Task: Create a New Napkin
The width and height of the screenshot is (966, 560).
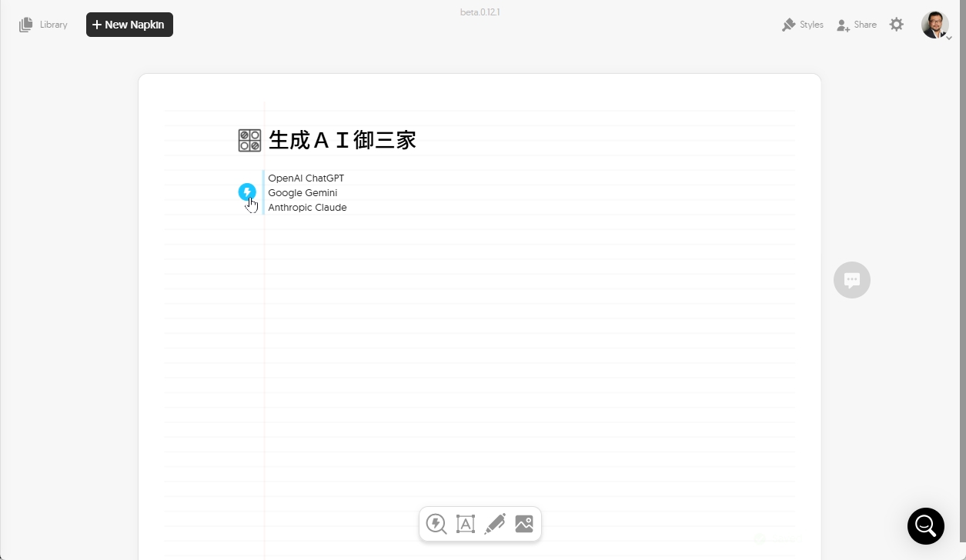Action: click(129, 25)
